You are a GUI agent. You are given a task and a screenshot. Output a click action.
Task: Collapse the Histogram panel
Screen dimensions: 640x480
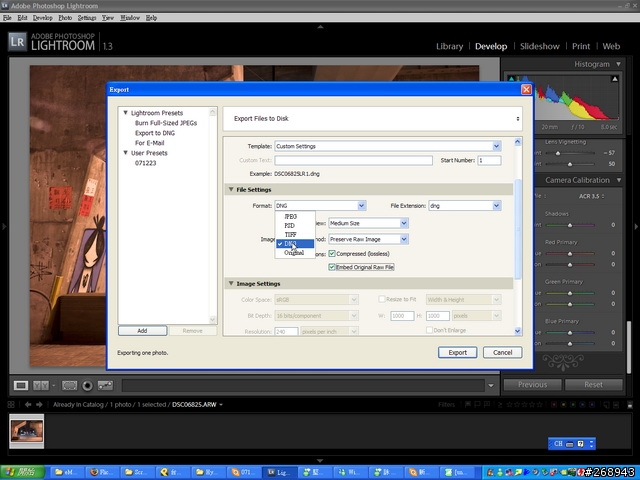point(619,64)
